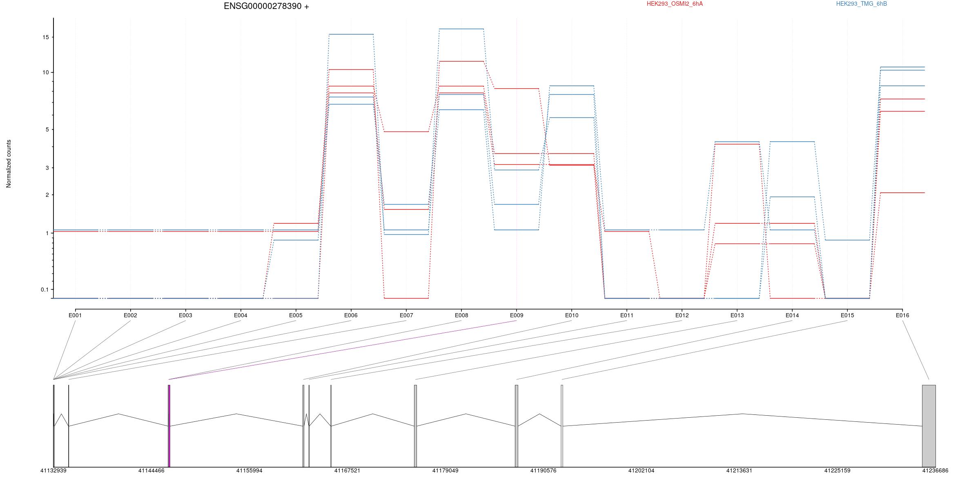This screenshot has width=980, height=490.
Task: Click the gray exon near coordinate 41179049
Action: click(x=416, y=426)
